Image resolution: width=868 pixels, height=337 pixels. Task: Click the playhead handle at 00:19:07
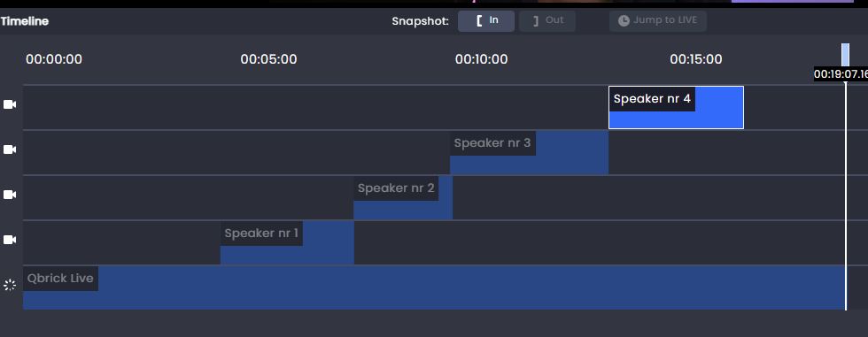pos(845,55)
